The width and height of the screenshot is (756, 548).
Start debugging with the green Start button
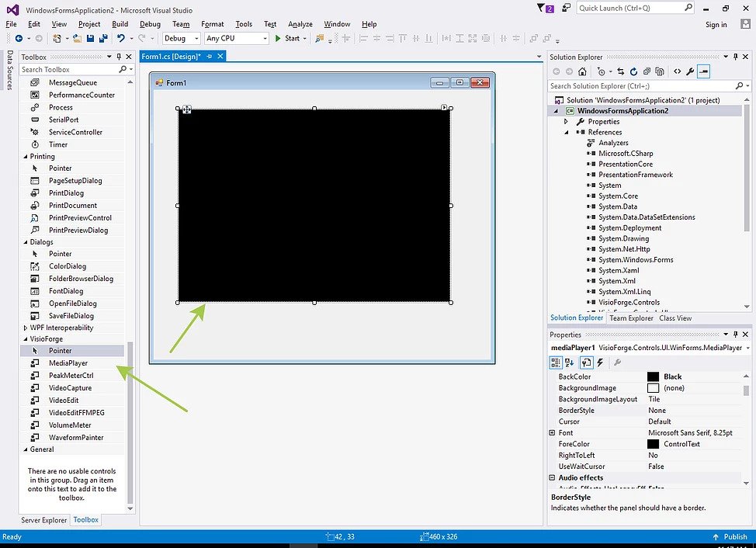tap(288, 38)
